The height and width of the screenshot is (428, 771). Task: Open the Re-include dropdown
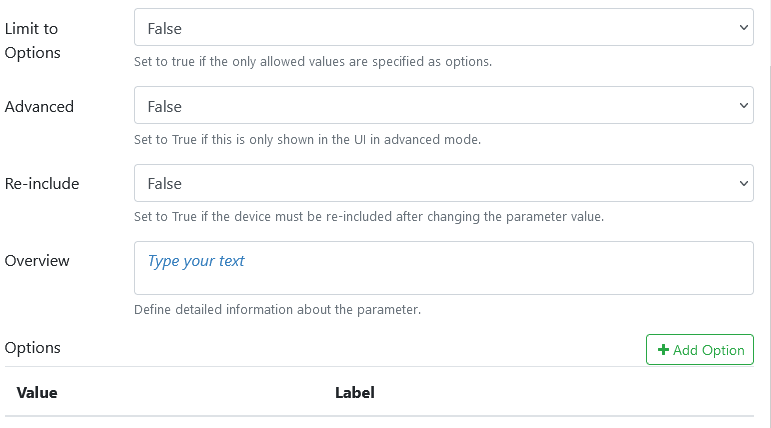[443, 184]
